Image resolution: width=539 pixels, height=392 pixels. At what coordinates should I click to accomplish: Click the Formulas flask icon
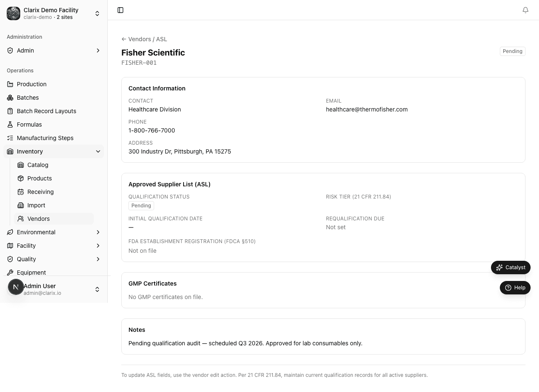[10, 124]
